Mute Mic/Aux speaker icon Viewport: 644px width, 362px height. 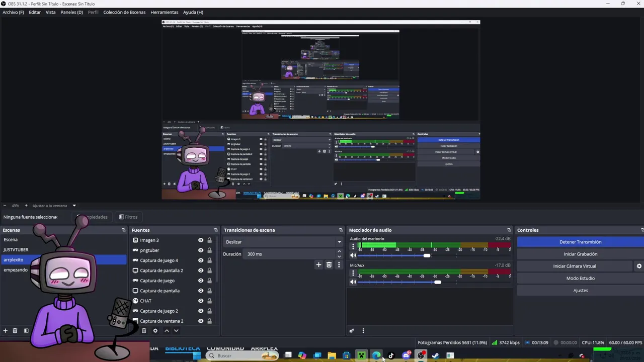click(353, 282)
